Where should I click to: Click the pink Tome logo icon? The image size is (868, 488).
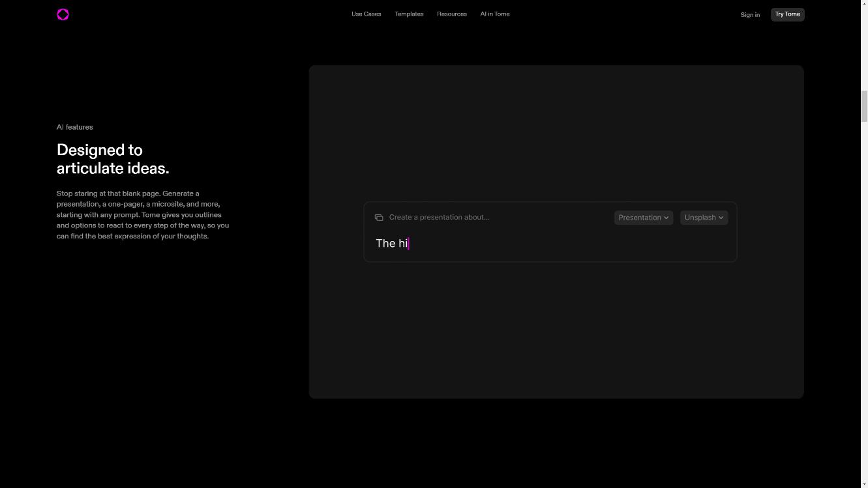(63, 14)
